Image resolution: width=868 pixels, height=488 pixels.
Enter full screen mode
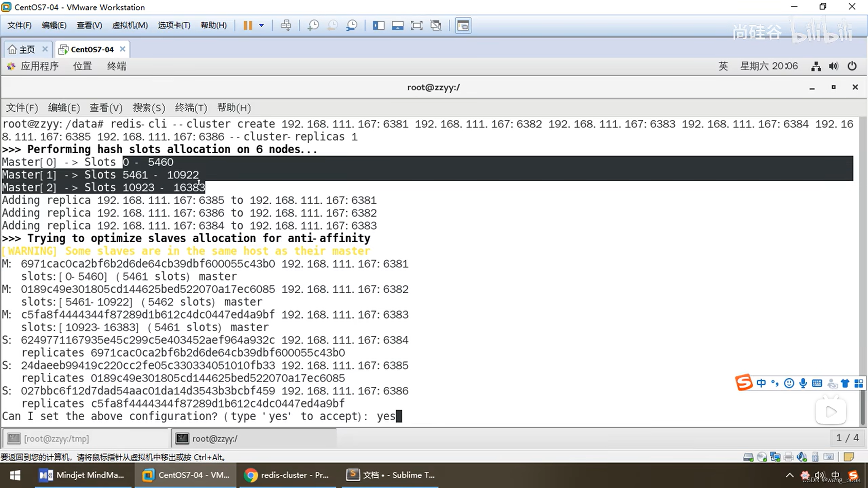416,25
